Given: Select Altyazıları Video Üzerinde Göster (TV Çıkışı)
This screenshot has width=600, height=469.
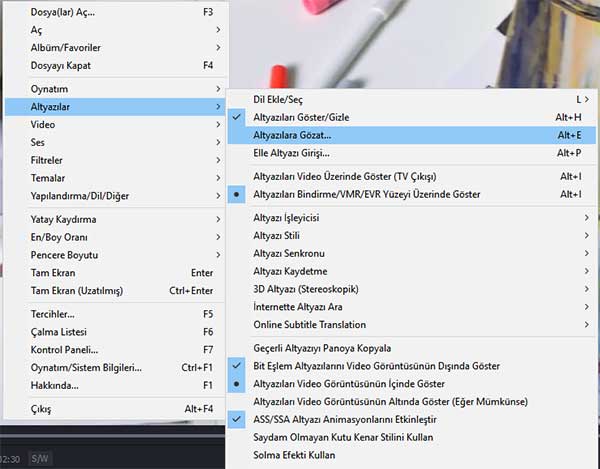Looking at the screenshot, I should 412,176.
